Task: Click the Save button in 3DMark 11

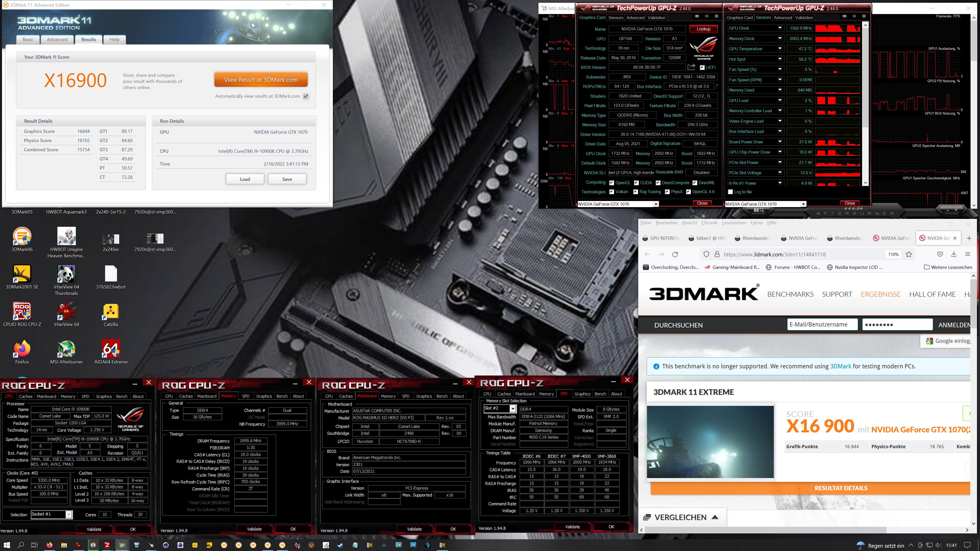Action: pos(287,179)
